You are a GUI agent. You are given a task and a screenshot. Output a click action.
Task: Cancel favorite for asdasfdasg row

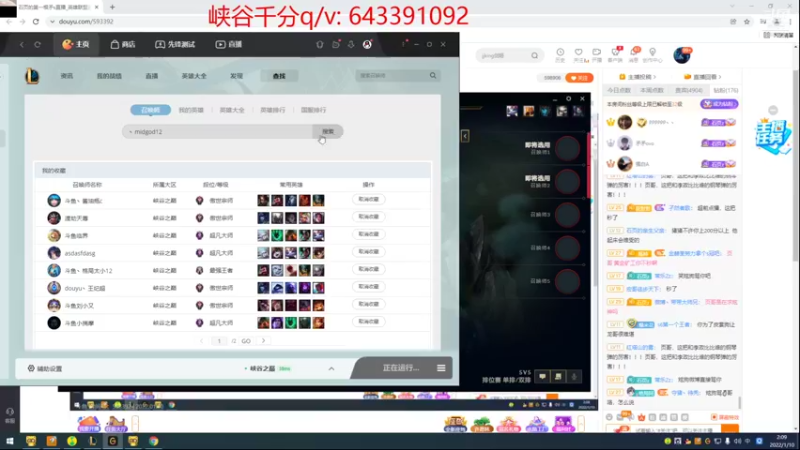coord(368,252)
